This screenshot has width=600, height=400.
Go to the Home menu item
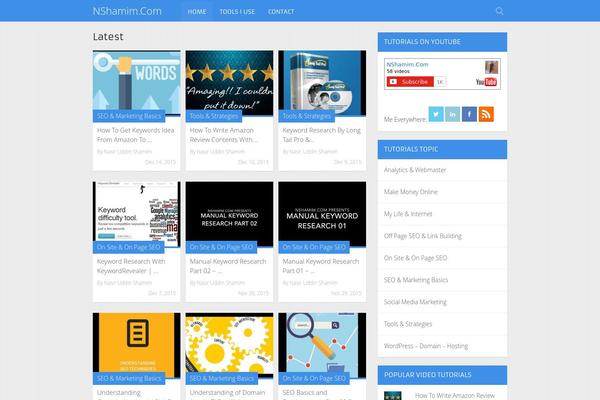(197, 11)
